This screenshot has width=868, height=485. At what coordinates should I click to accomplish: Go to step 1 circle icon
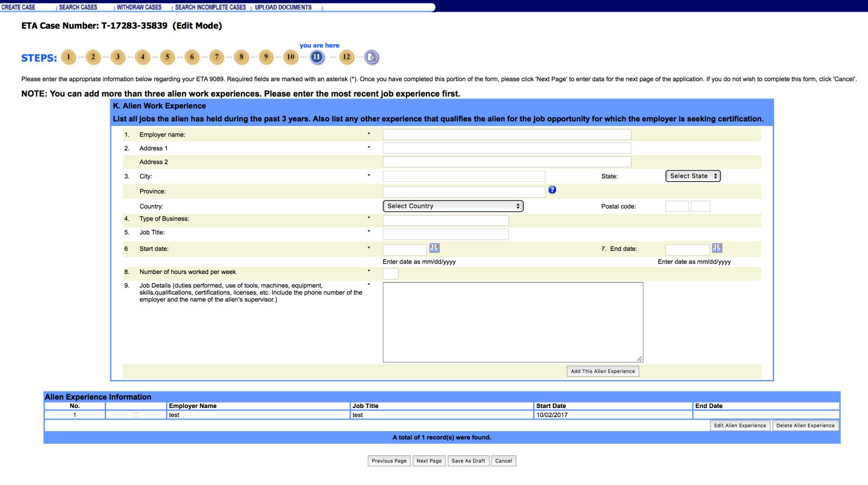coord(68,58)
